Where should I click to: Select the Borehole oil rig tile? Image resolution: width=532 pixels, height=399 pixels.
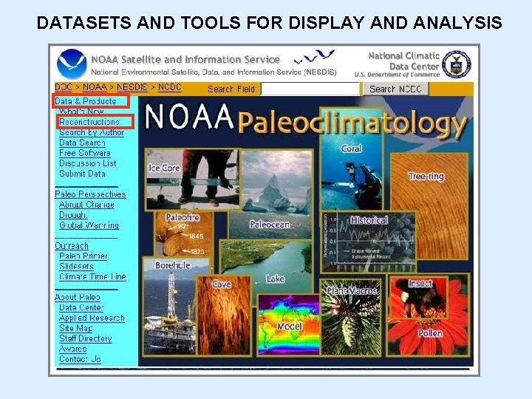click(x=169, y=307)
